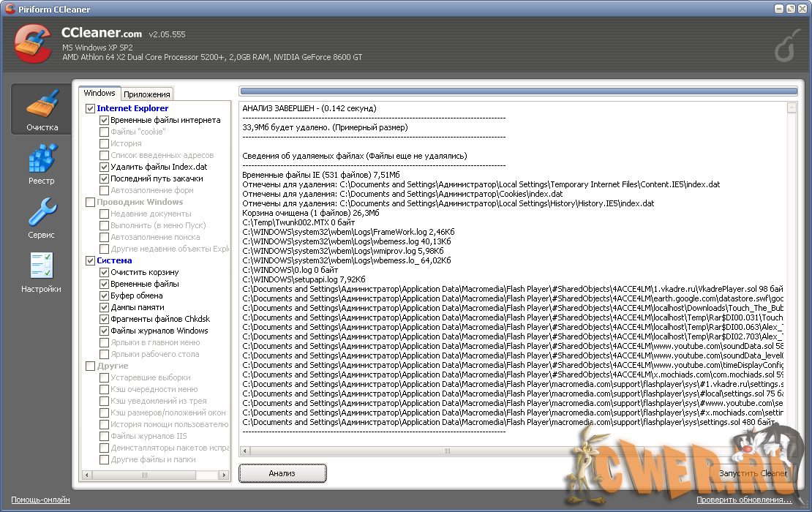
Task: Open the Настройки options section
Action: [x=41, y=271]
